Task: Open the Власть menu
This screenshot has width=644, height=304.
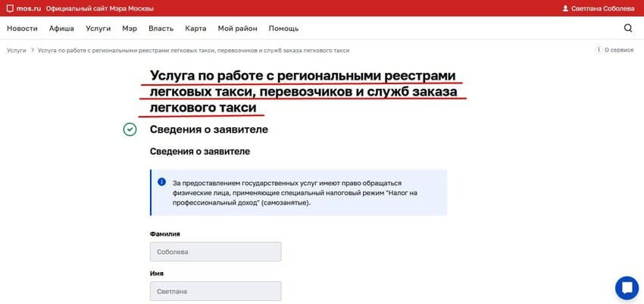Action: coord(161,29)
